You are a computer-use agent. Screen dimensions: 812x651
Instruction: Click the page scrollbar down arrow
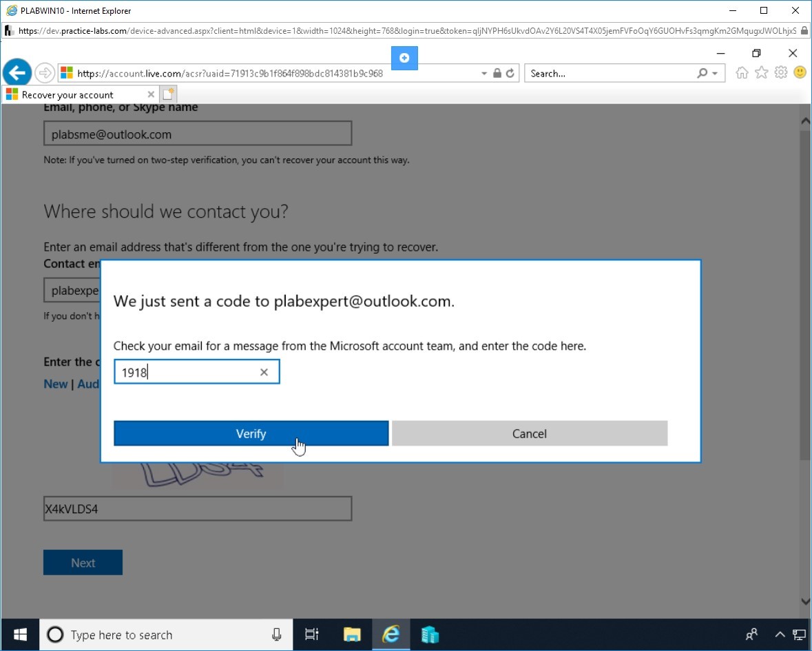click(805, 601)
